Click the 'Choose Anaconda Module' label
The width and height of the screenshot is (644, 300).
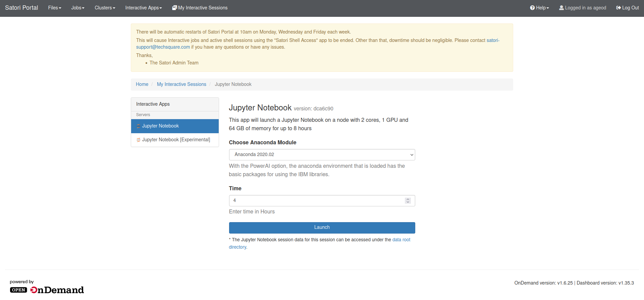coord(263,143)
